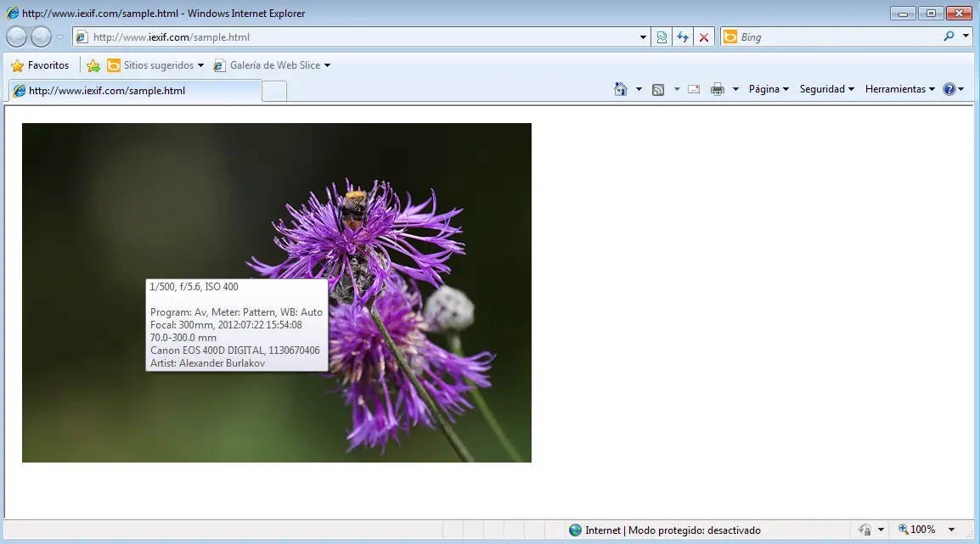
Task: Maximize the Internet Explorer window
Action: pyautogui.click(x=932, y=13)
